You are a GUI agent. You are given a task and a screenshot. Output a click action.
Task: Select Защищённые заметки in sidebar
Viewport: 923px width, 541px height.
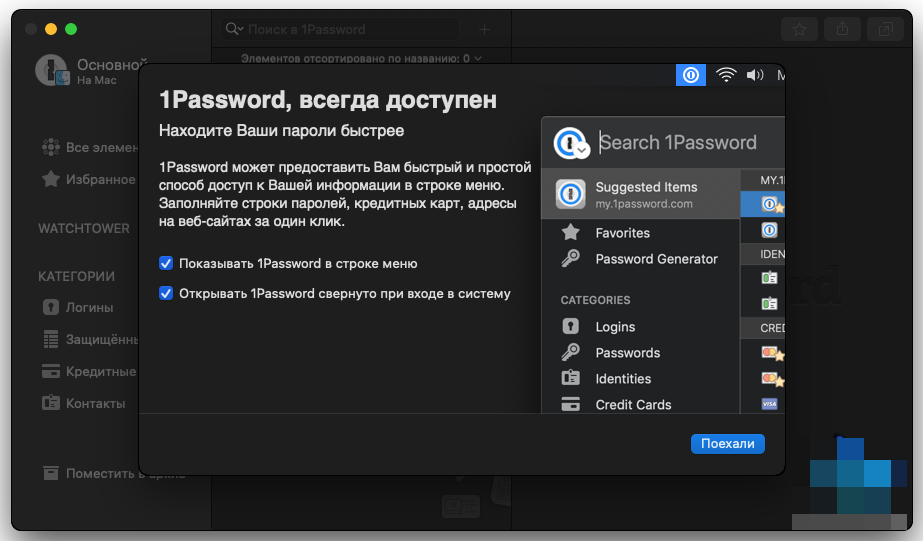[90, 339]
